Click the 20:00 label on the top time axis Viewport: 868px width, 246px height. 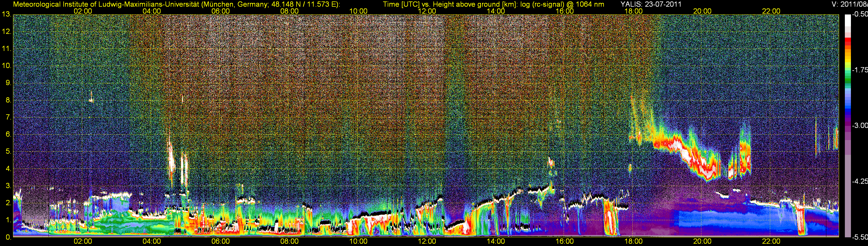click(x=702, y=11)
